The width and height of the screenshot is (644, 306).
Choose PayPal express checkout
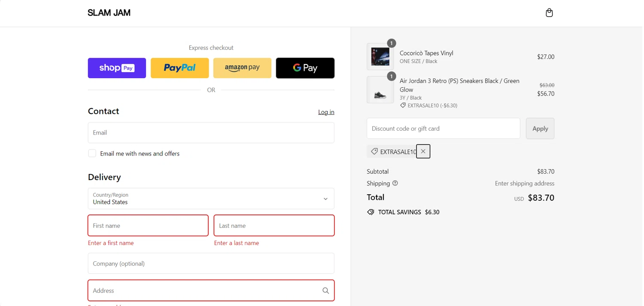pyautogui.click(x=179, y=68)
